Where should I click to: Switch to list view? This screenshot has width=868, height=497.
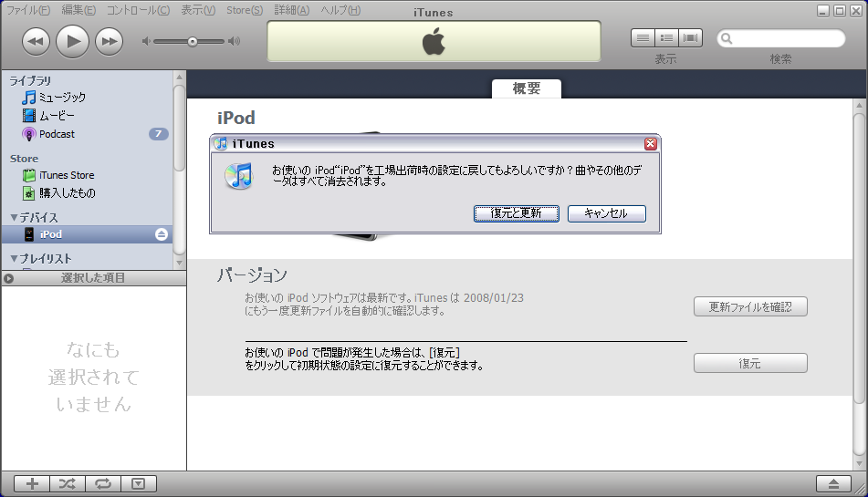click(x=643, y=38)
